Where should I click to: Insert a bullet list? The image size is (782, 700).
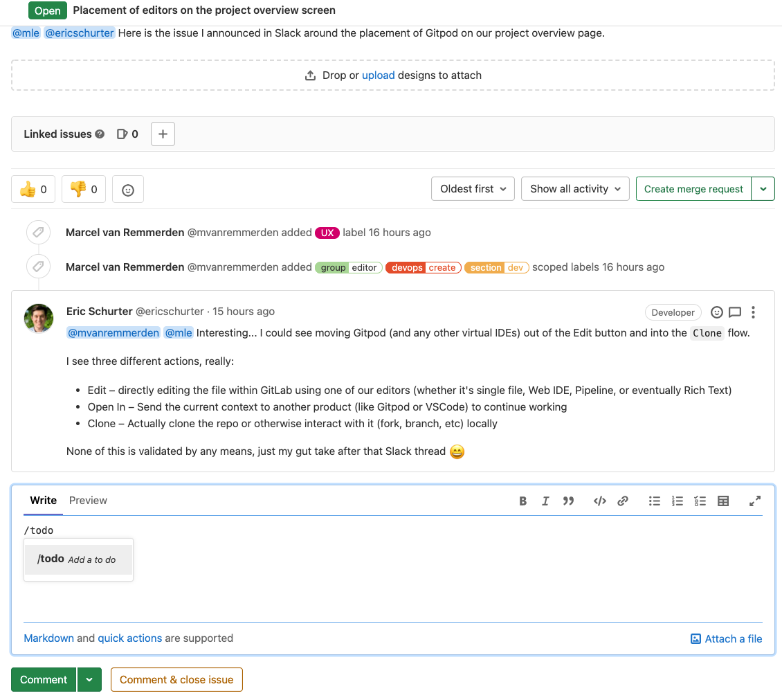click(654, 501)
